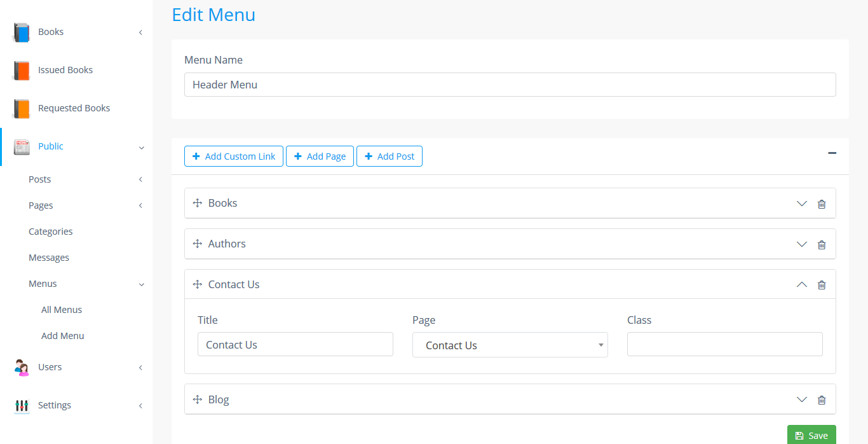This screenshot has height=444, width=868.
Task: Click the Users icon in sidebar
Action: pyautogui.click(x=22, y=367)
